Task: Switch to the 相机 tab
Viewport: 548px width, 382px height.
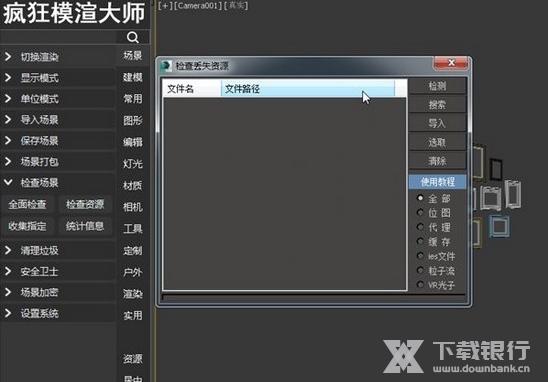Action: pos(133,207)
